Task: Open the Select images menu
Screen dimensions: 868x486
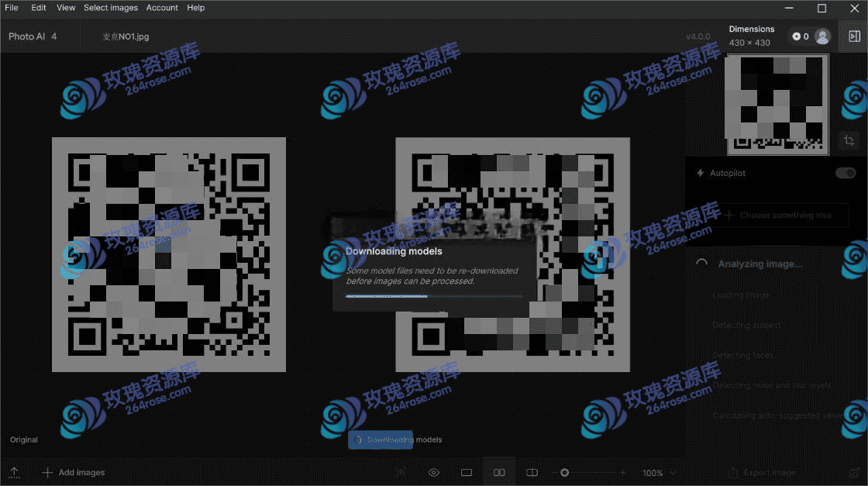Action: tap(111, 8)
